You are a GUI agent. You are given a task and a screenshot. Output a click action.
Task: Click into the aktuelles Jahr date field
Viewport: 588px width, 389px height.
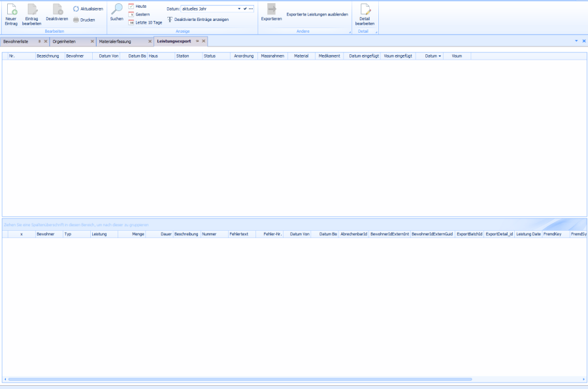tap(208, 8)
